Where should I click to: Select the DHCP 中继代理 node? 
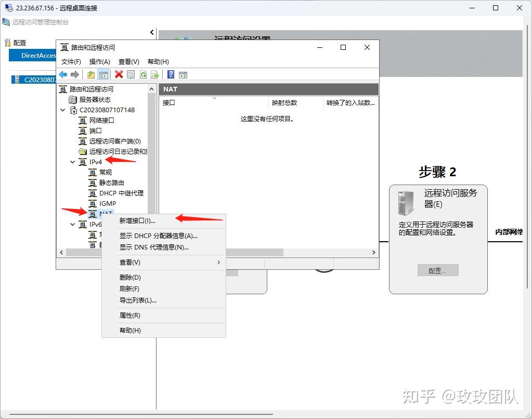click(x=120, y=193)
